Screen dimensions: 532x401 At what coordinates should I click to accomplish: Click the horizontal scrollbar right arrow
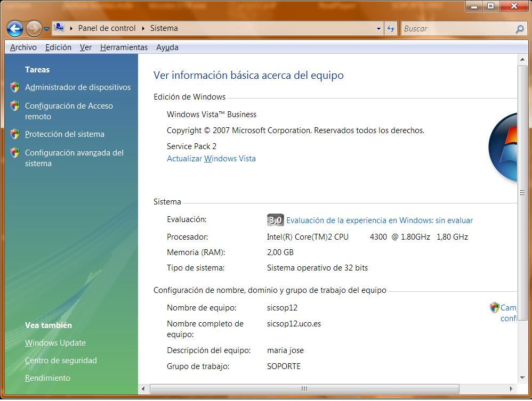511,389
